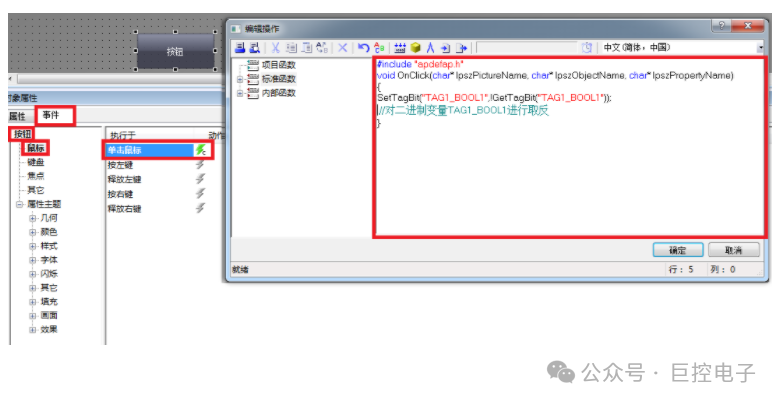This screenshot has height=403, width=780.
Task: Select the 其它 item under 属性主题
Action: coord(49,288)
